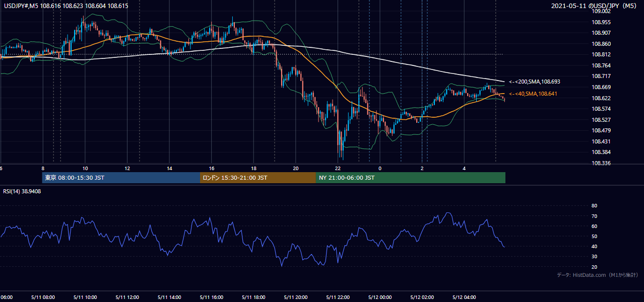Click hour label 10 under price chart
The image size is (644, 302).
pyautogui.click(x=85, y=168)
